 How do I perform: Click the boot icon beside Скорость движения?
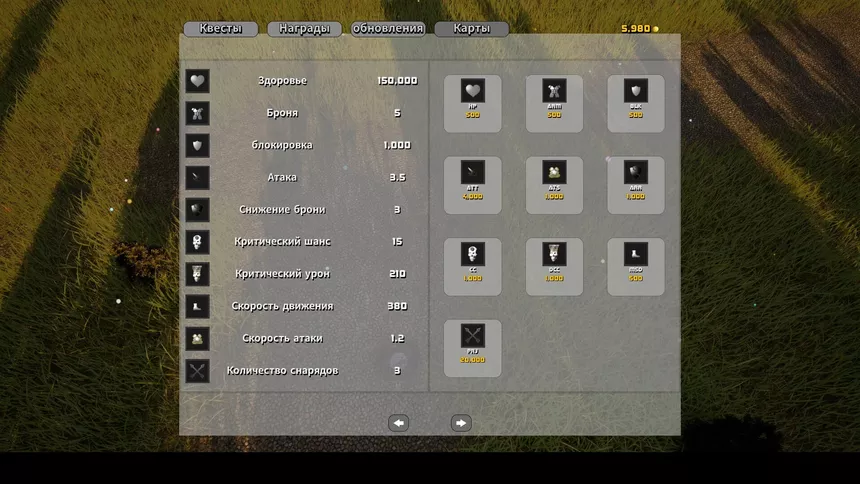point(197,307)
